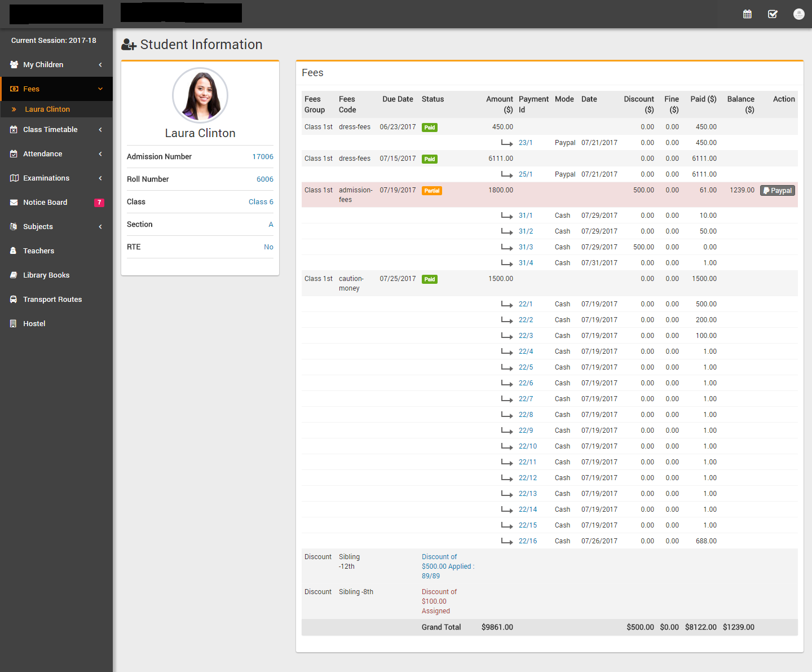Open the calendar icon in top bar
The width and height of the screenshot is (812, 672).
(747, 14)
